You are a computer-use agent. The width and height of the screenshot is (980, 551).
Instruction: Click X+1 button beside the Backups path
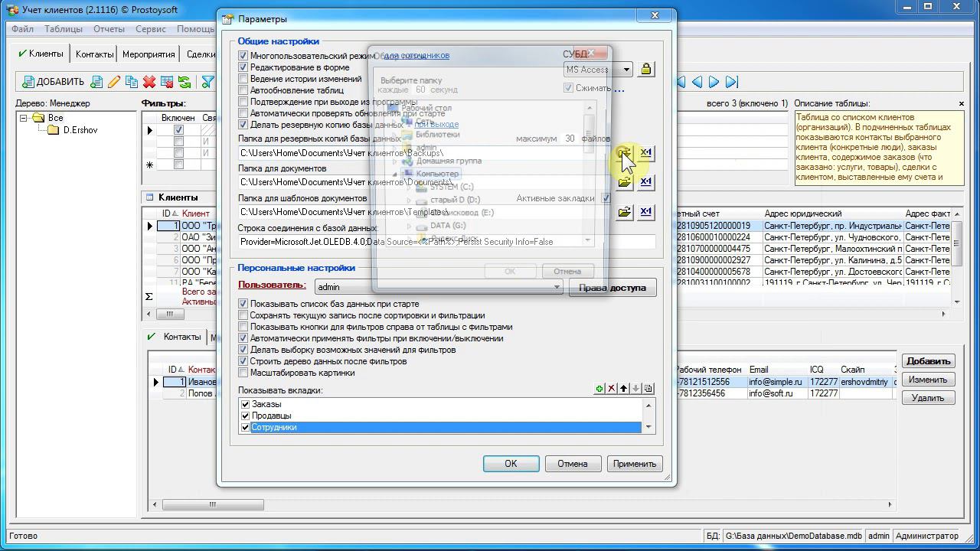point(646,153)
